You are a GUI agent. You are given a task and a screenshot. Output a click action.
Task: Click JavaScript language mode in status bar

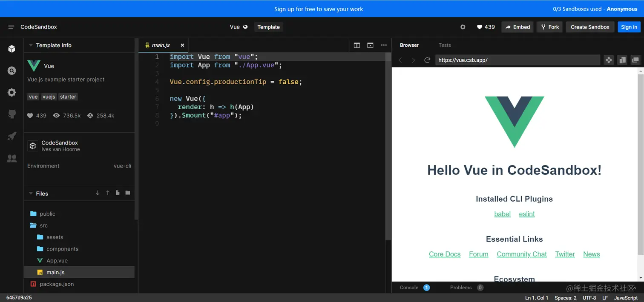(x=626, y=298)
